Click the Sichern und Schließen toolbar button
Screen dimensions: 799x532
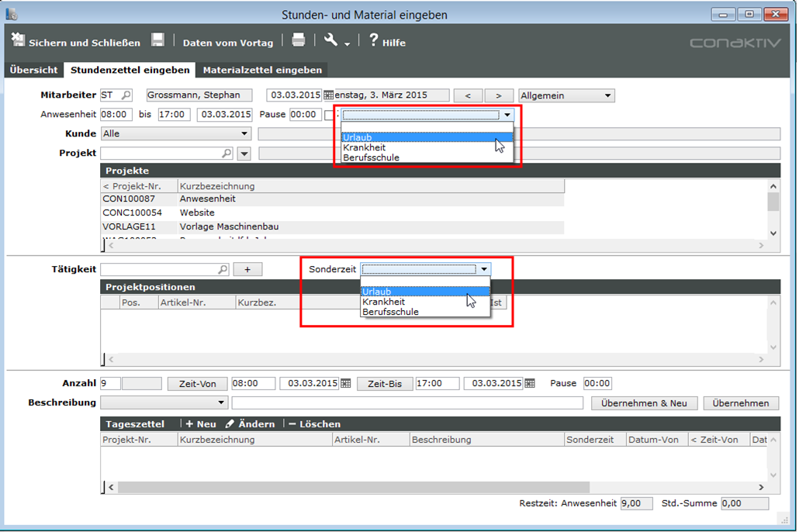76,42
